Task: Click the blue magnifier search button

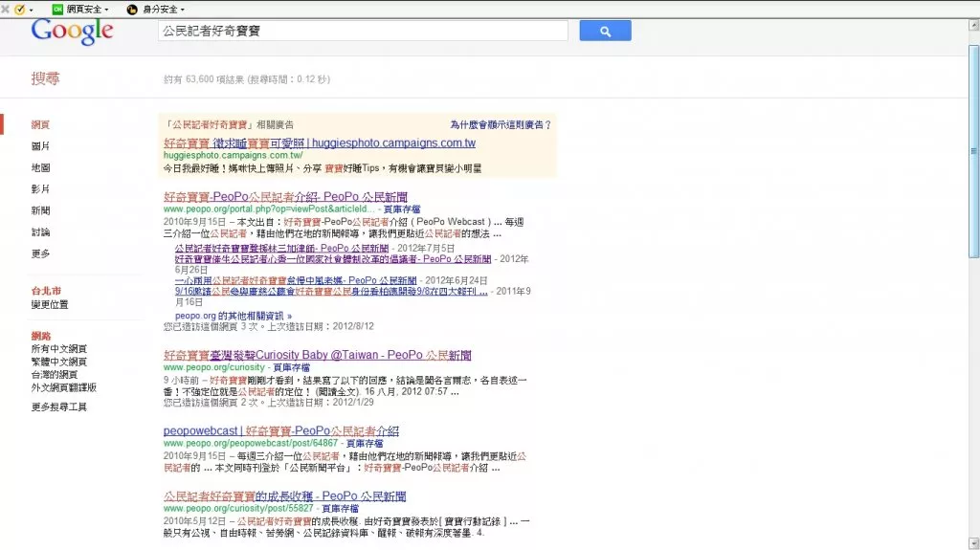Action: click(605, 32)
